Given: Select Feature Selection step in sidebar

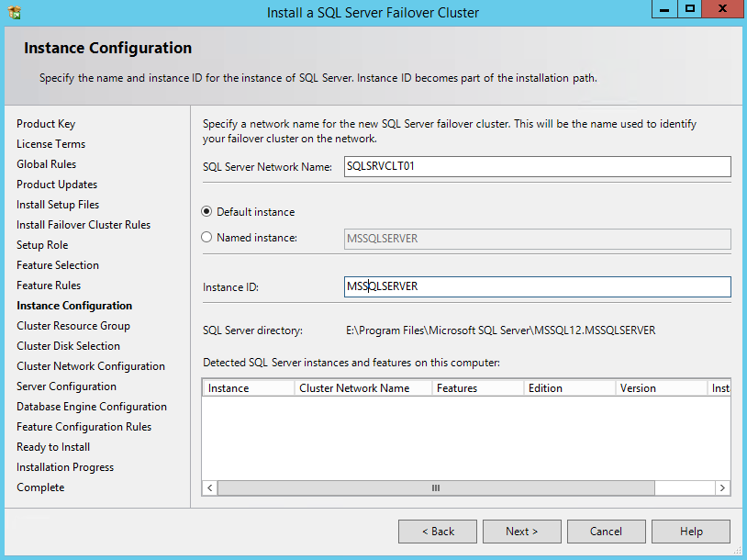Looking at the screenshot, I should tap(58, 265).
